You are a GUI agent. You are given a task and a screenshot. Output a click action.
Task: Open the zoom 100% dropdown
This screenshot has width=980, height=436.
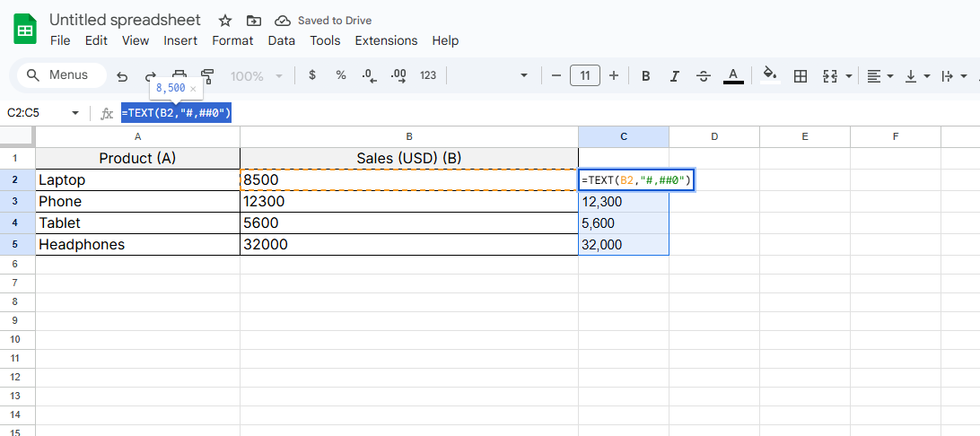tap(257, 76)
